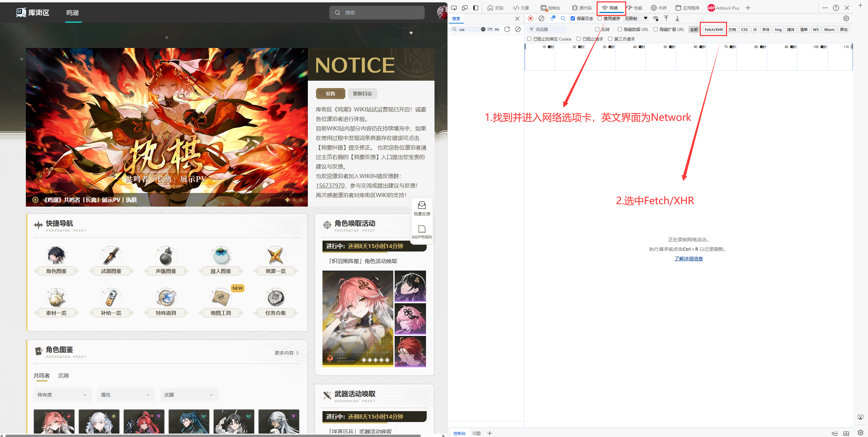The height and width of the screenshot is (437, 868).
Task: Switch to the 更新日志 tab
Action: click(x=362, y=93)
